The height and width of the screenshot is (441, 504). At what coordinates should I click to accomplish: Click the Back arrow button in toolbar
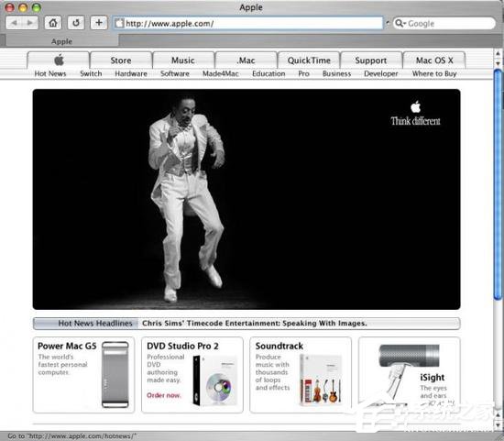[x=14, y=23]
